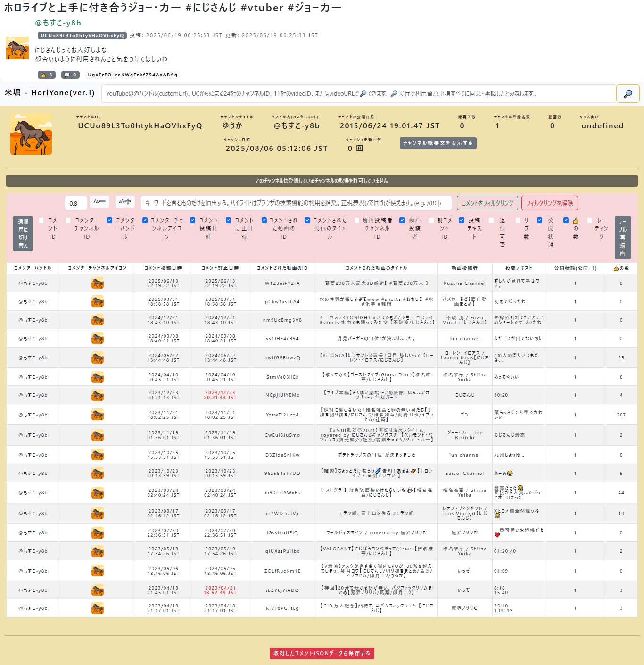Click フィルタリングを解除 button

(x=550, y=203)
